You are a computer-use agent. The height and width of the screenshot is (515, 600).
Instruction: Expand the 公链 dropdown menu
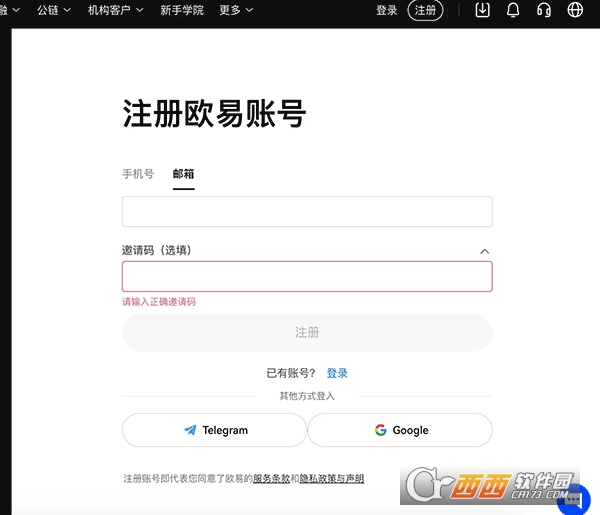(x=53, y=10)
